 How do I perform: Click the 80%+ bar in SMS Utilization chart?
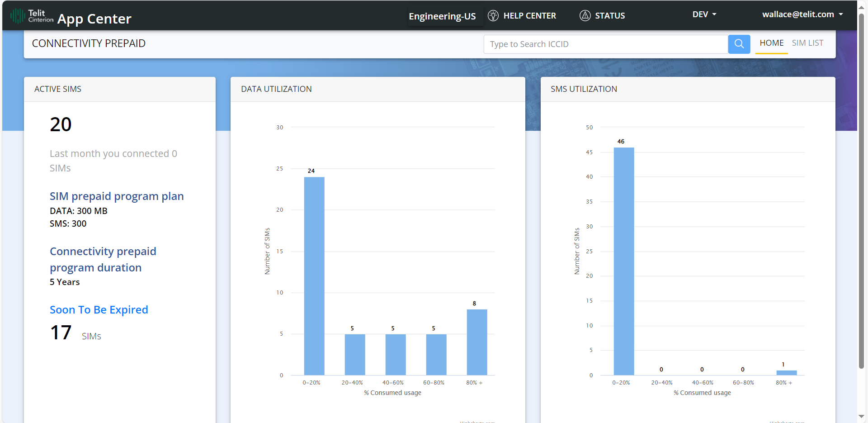pos(786,373)
